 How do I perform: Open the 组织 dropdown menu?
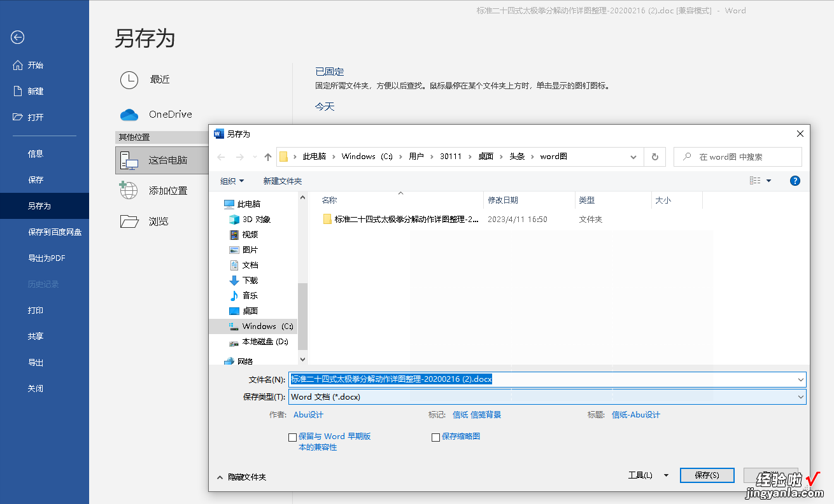pyautogui.click(x=232, y=181)
